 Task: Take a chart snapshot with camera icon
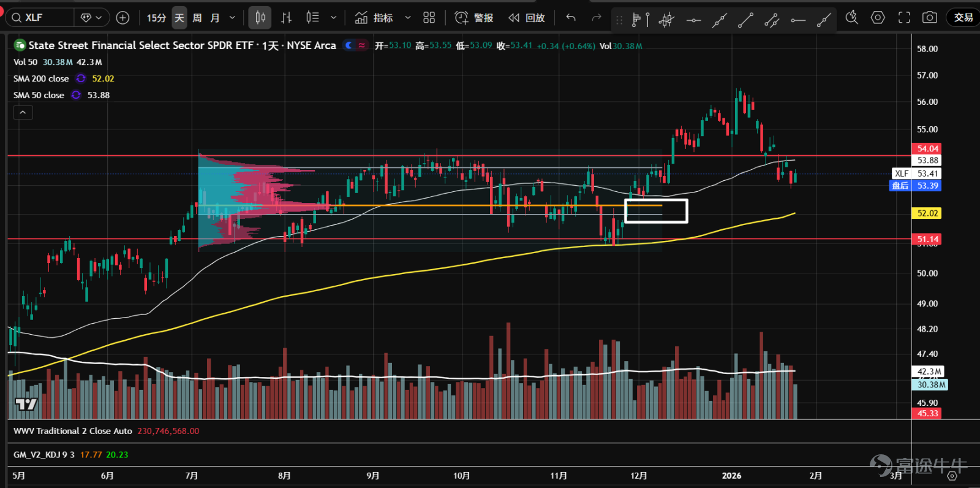pos(930,18)
